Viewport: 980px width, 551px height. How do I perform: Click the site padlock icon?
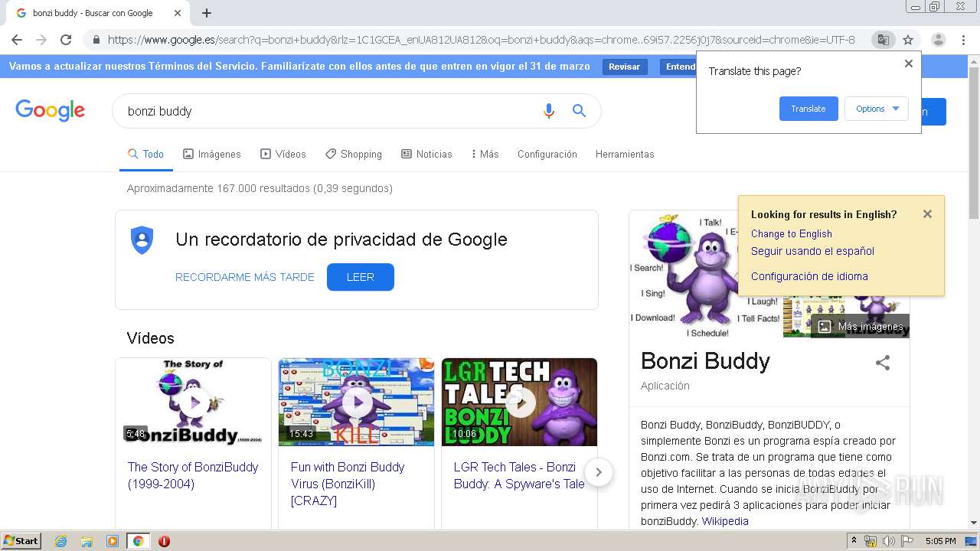pyautogui.click(x=96, y=40)
